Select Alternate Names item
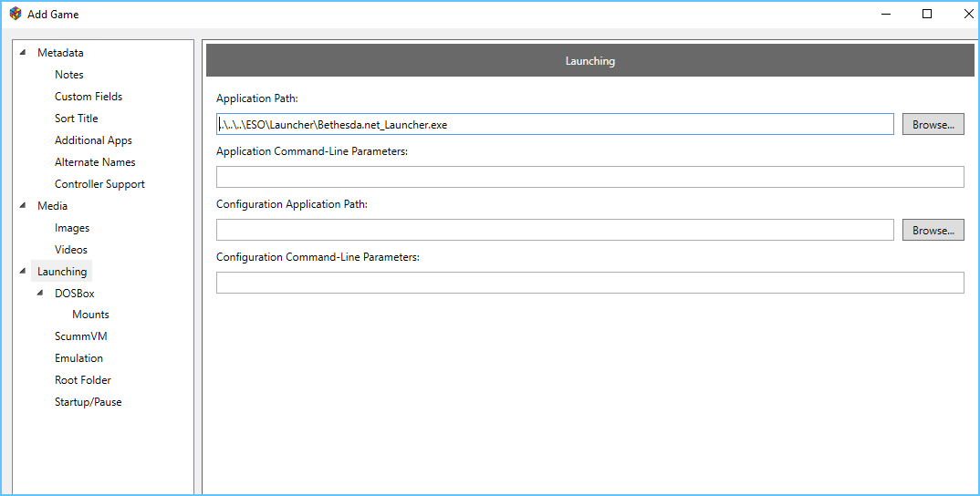 pos(95,161)
